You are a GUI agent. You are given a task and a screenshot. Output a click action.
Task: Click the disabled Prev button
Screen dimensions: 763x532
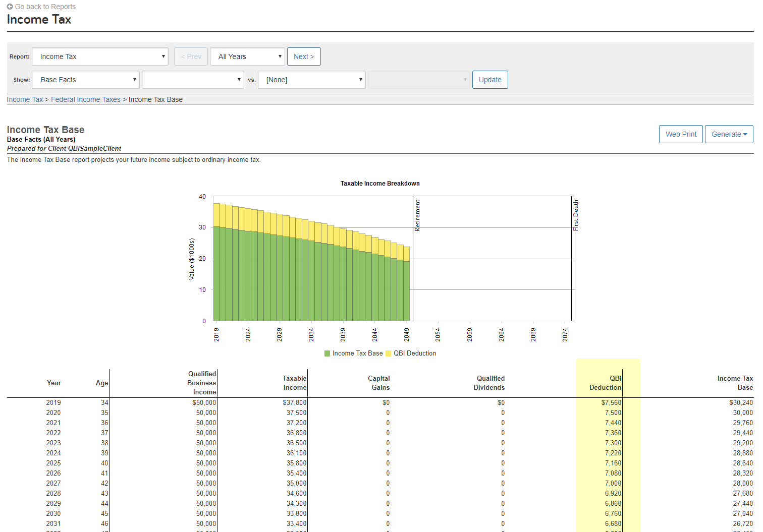pyautogui.click(x=191, y=56)
